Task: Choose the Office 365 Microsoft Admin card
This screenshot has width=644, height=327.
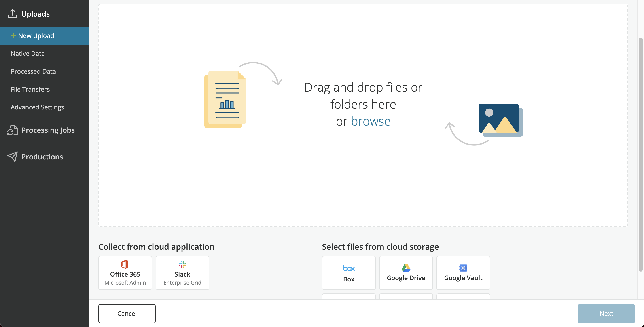Action: click(x=125, y=273)
